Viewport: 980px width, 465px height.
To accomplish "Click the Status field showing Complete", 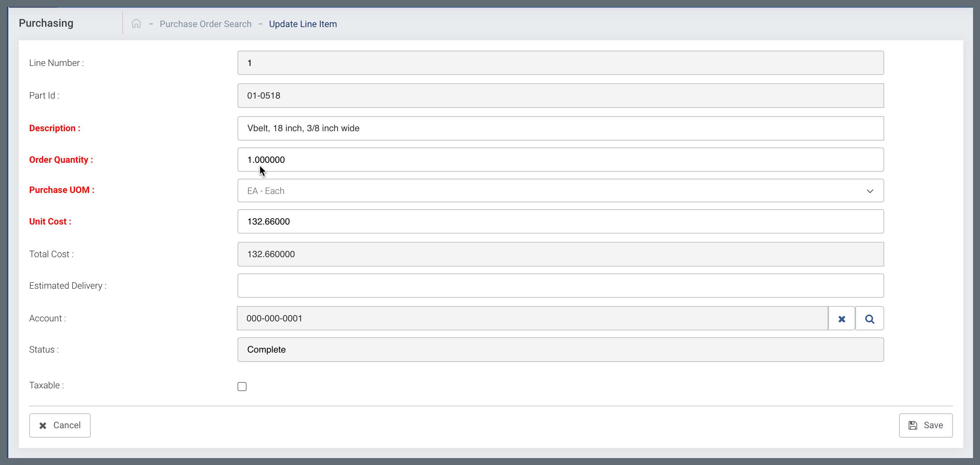I will pos(560,349).
